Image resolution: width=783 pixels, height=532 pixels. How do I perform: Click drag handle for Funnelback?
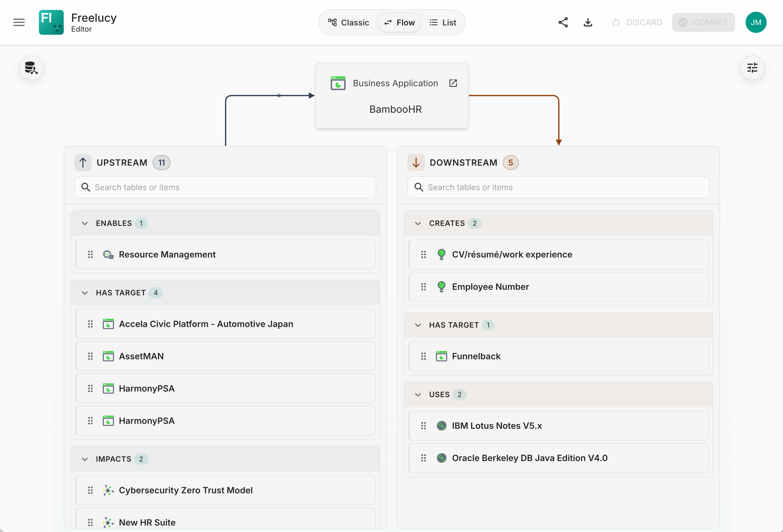coord(424,356)
